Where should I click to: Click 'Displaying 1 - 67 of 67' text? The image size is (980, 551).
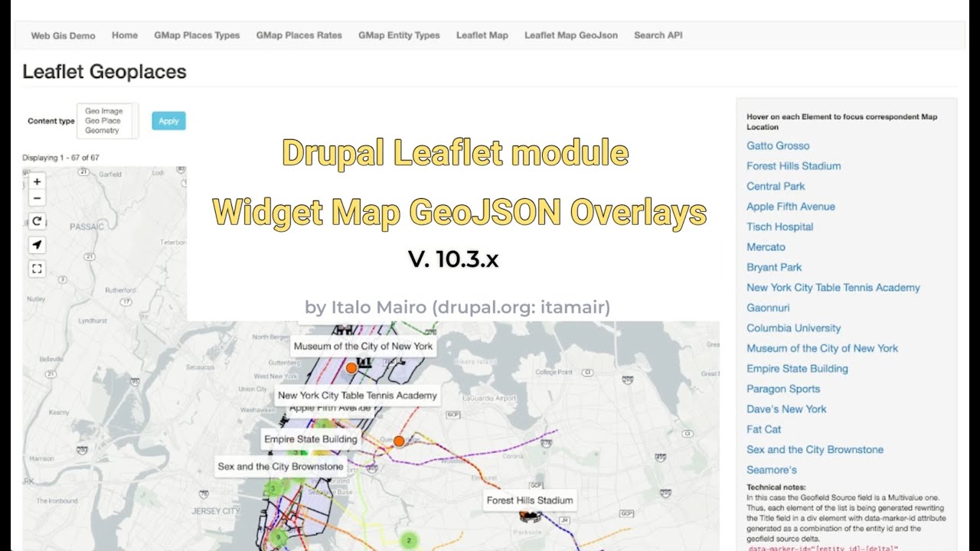[60, 158]
